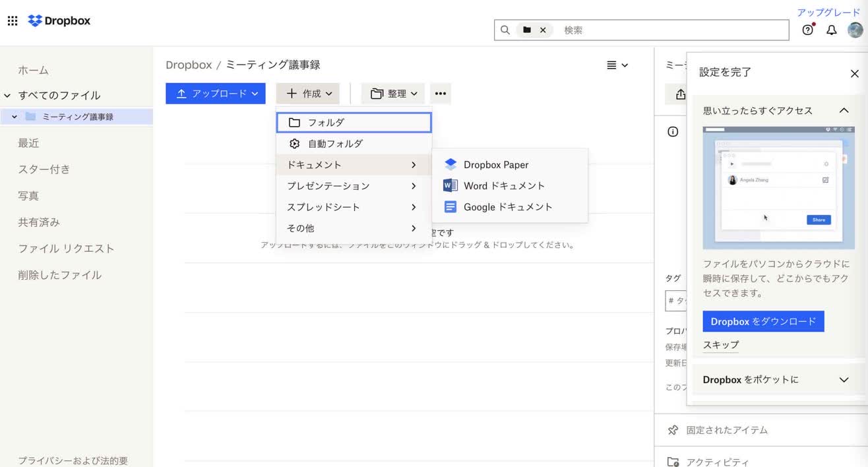The image size is (868, 467).
Task: Open the apps grid launcher icon
Action: coord(13,21)
